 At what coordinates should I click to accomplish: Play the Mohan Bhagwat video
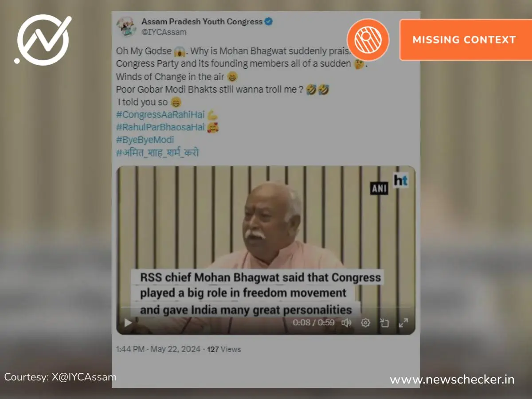(128, 322)
